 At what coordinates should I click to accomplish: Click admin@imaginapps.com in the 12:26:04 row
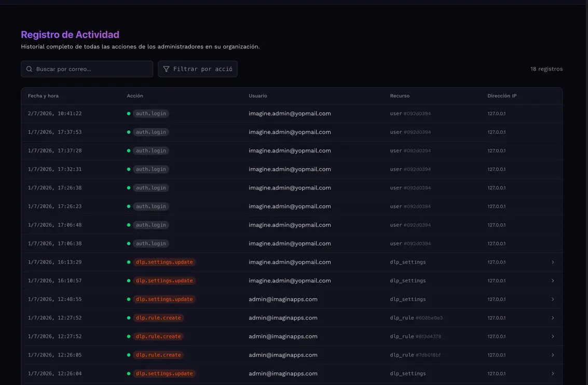click(283, 374)
